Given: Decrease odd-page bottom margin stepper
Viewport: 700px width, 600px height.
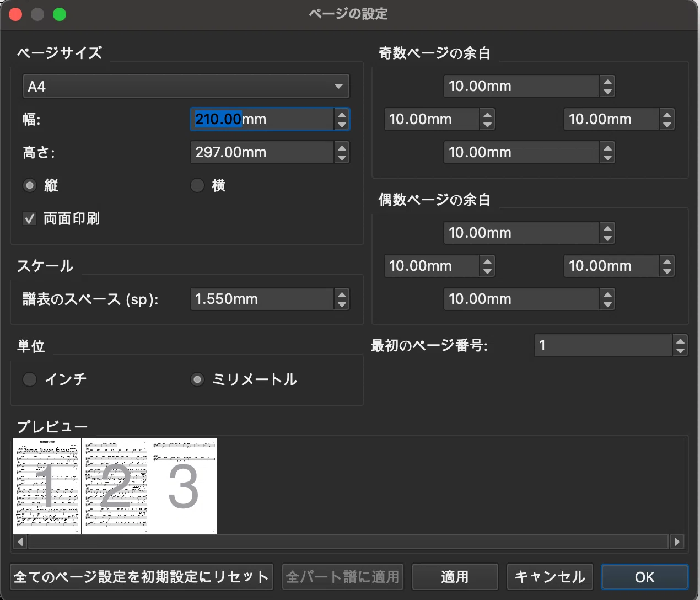Looking at the screenshot, I should [x=607, y=158].
